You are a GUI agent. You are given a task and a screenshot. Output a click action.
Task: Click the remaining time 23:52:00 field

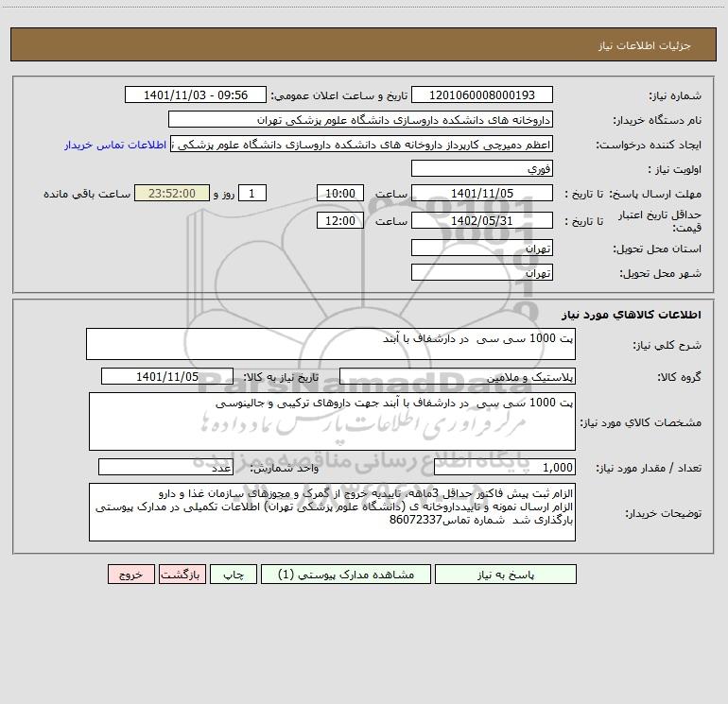pos(172,193)
